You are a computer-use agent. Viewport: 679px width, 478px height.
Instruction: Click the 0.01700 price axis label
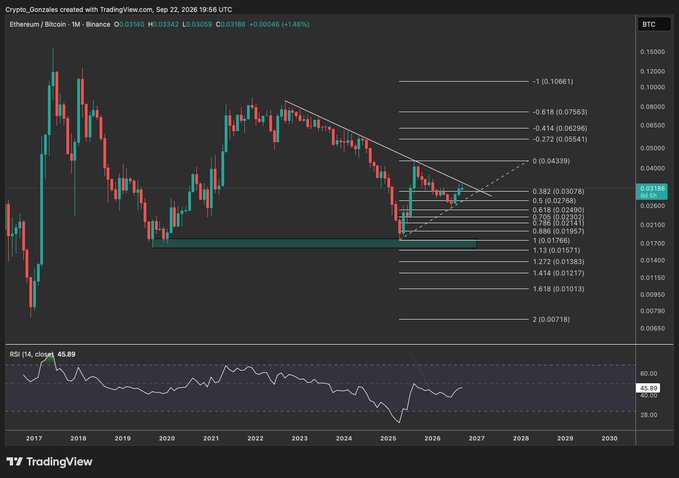[x=652, y=243]
